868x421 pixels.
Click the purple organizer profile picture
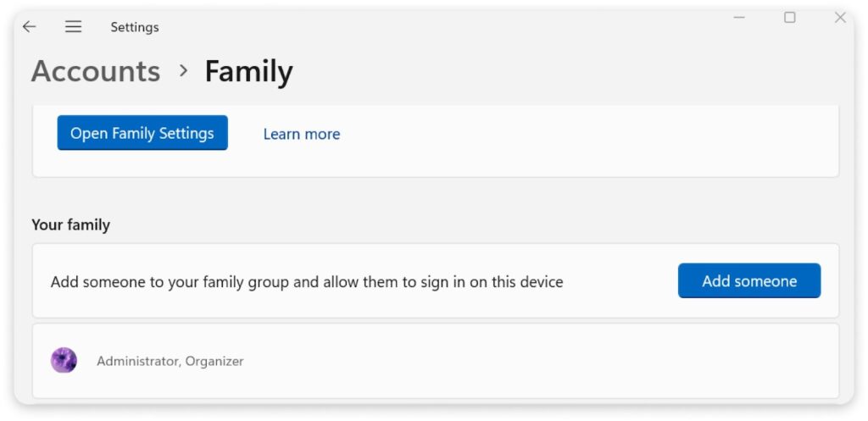64,361
